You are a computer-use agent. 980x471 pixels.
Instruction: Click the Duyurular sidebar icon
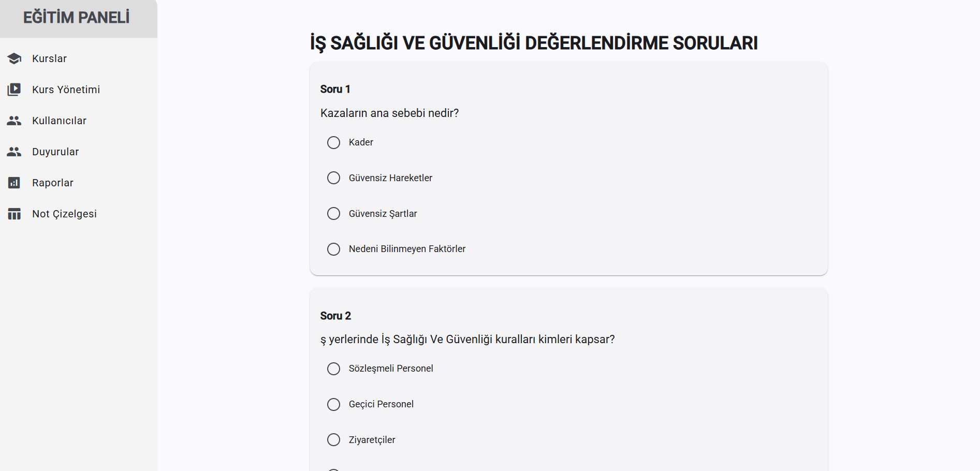coord(14,152)
